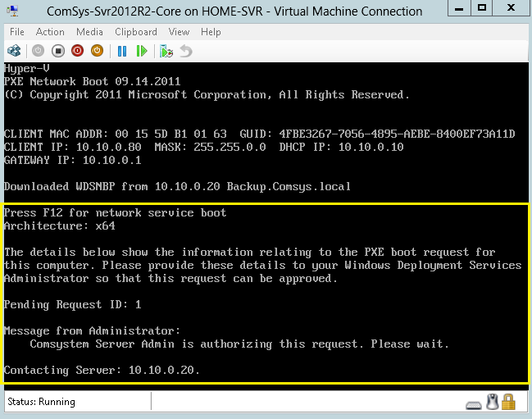
Task: Click 'Contacting Server: 10.10.0.20.' text
Action: pyautogui.click(x=102, y=370)
